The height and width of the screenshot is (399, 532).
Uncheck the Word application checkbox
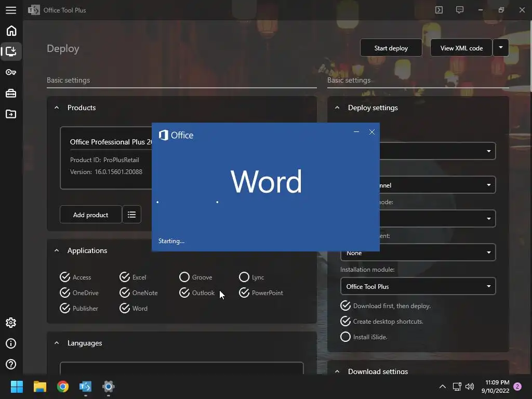coord(134,309)
